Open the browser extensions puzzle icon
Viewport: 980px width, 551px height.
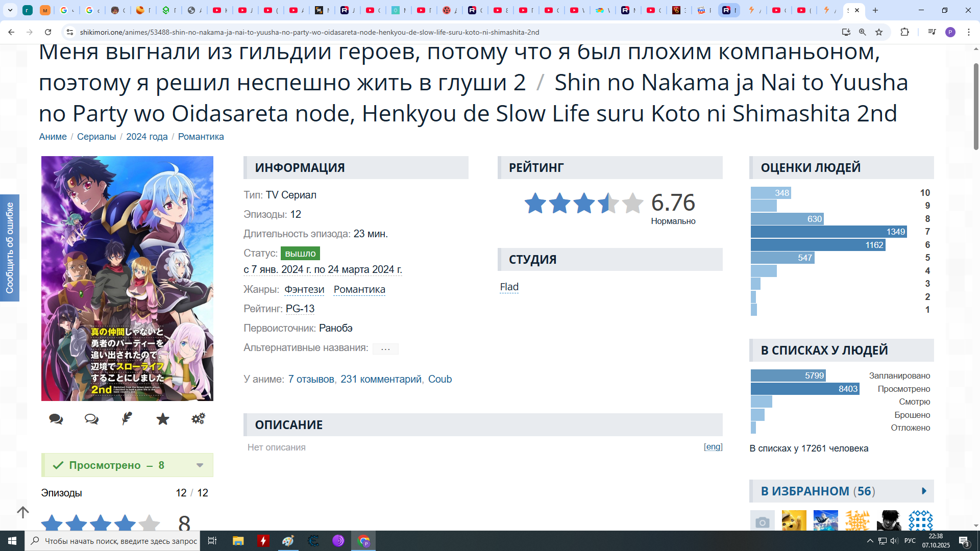(x=904, y=32)
